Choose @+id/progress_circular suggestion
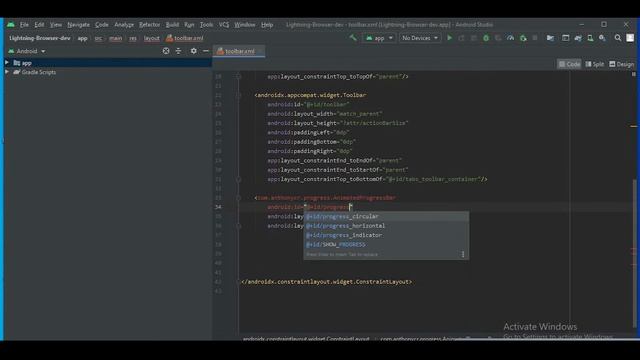 pos(386,216)
